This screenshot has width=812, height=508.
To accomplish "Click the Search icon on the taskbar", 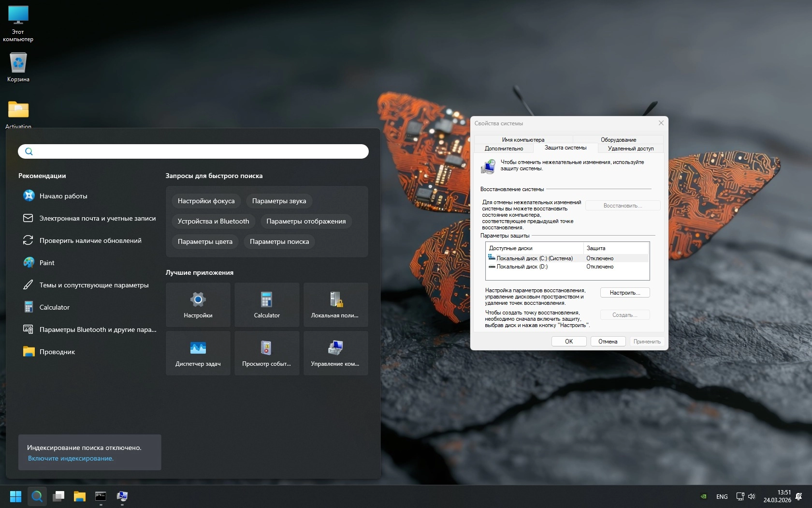I will point(37,496).
